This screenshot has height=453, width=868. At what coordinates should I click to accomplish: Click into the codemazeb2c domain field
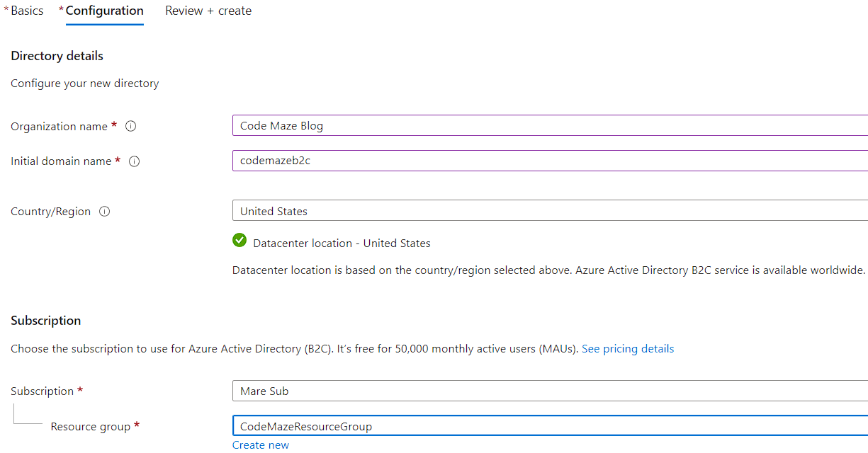point(549,161)
